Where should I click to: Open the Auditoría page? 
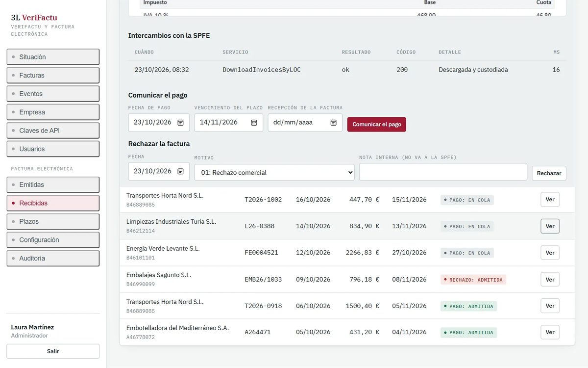[x=53, y=258]
